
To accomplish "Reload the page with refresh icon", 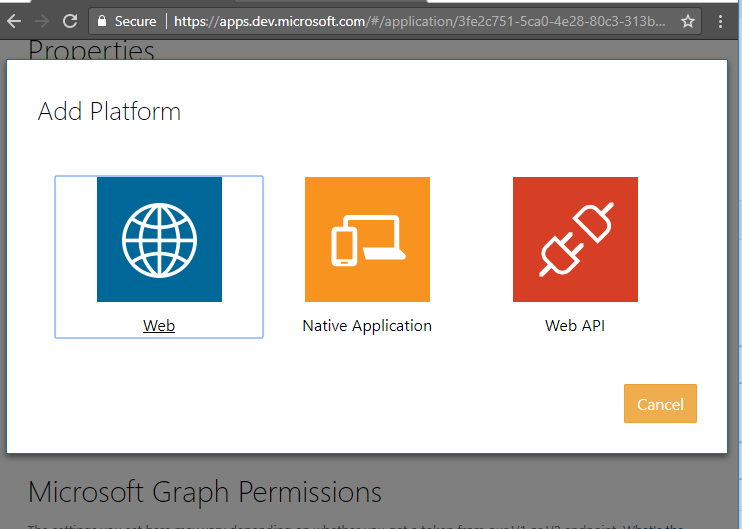I will coord(70,21).
